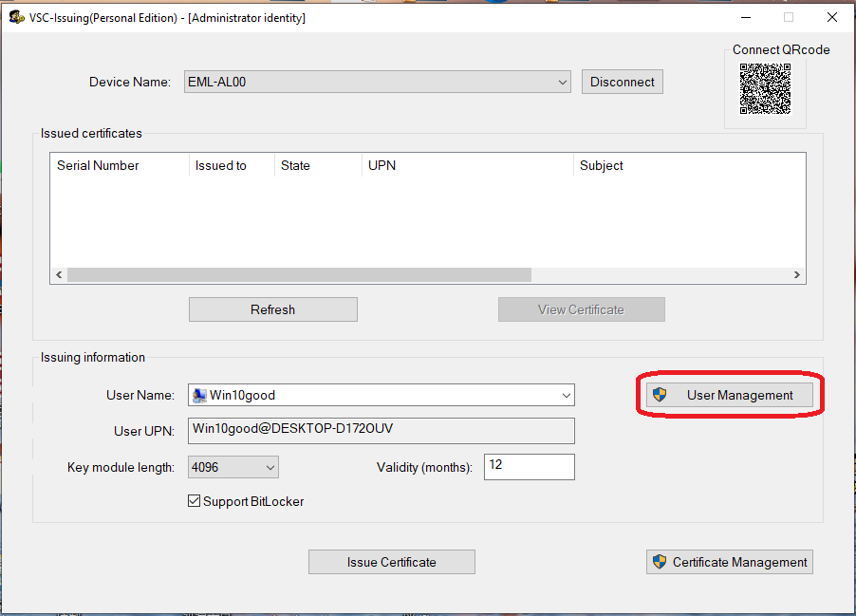Screen dimensions: 856x616
Task: Click the Issued to column header
Action: point(221,165)
